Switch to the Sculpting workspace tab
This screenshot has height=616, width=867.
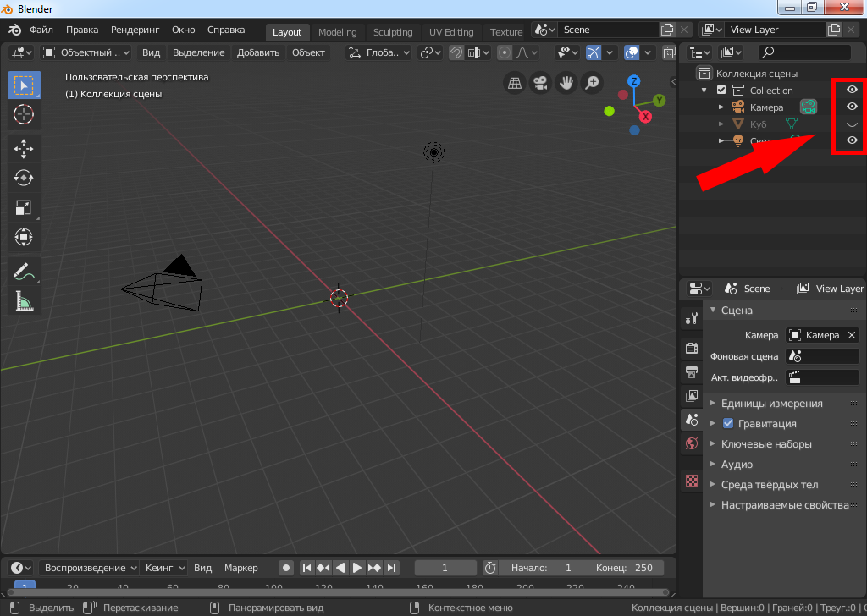pyautogui.click(x=393, y=32)
